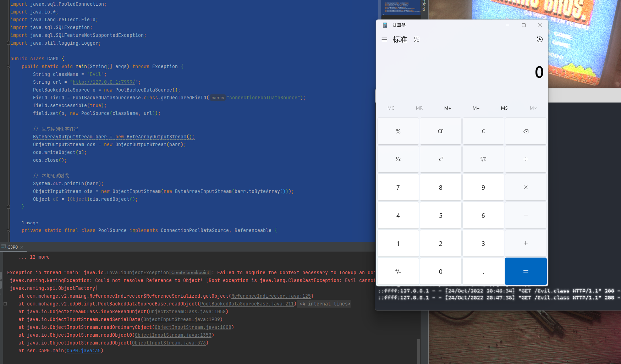The image size is (621, 364).
Task: Open ObjectInputStream.java:1909 stack trace link
Action: click(x=182, y=320)
